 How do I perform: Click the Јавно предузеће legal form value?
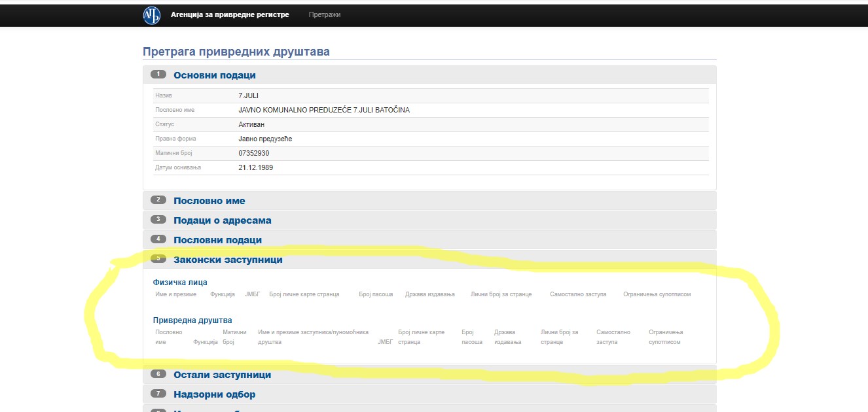tap(264, 139)
